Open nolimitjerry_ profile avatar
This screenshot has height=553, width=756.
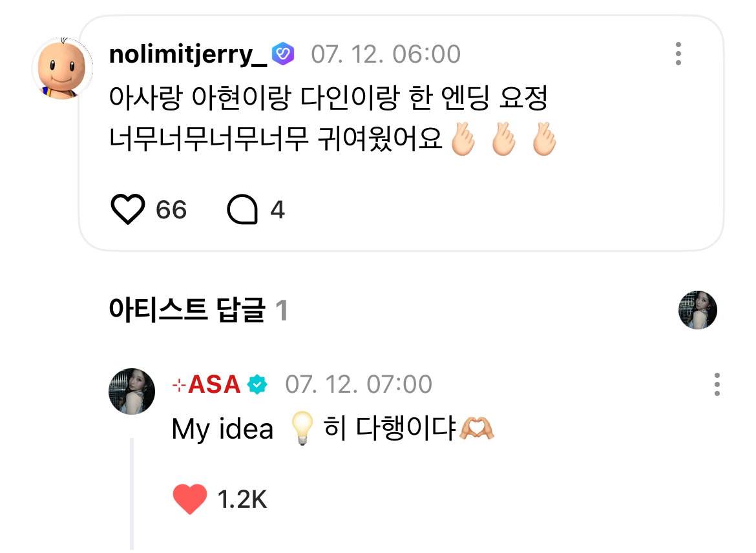click(x=62, y=68)
